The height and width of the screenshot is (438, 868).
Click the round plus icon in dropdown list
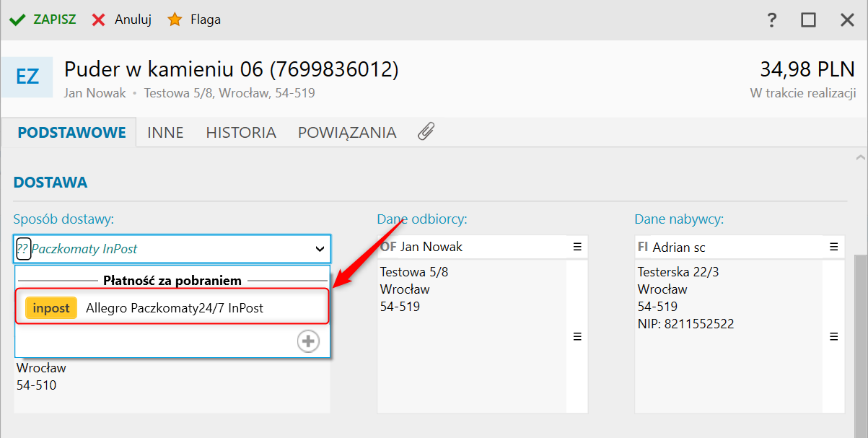pos(308,341)
